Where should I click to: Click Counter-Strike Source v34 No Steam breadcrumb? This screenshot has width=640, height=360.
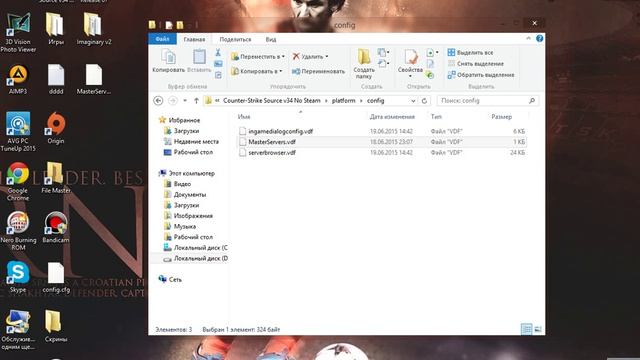point(272,100)
